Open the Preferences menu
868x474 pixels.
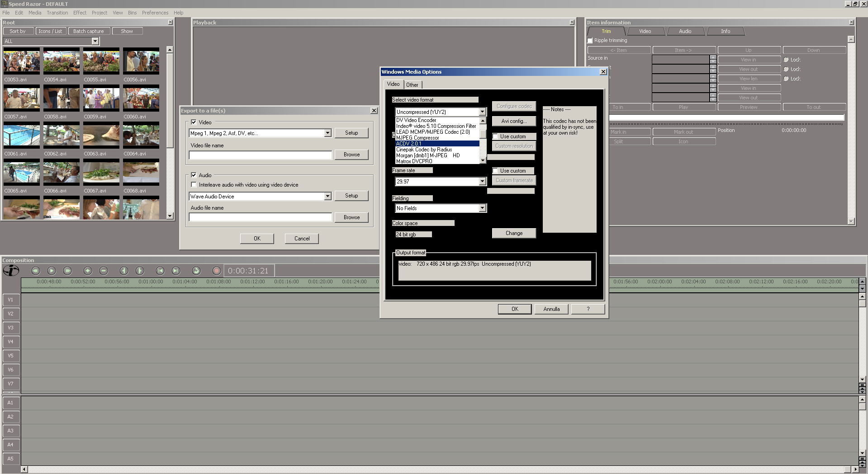(155, 13)
